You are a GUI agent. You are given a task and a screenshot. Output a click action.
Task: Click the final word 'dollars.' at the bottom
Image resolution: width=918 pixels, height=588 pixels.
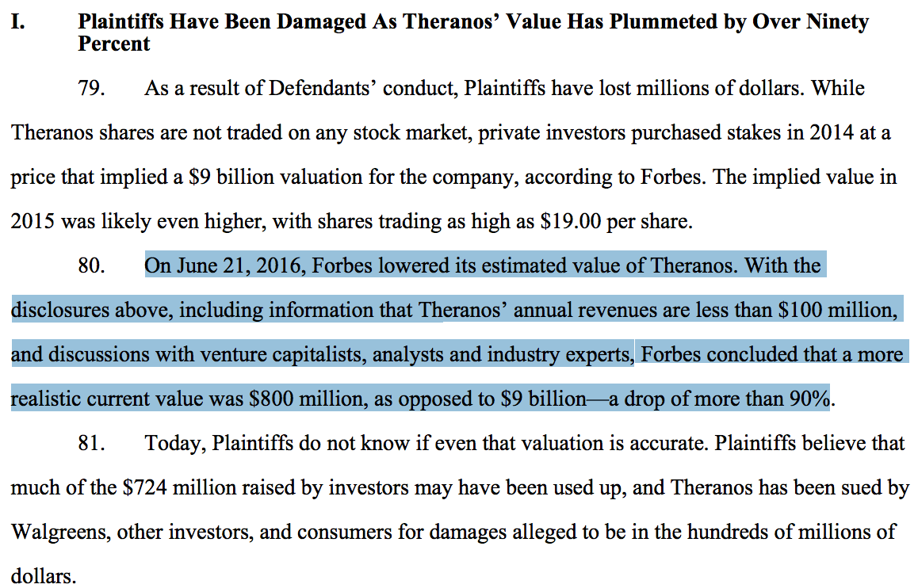click(x=44, y=575)
